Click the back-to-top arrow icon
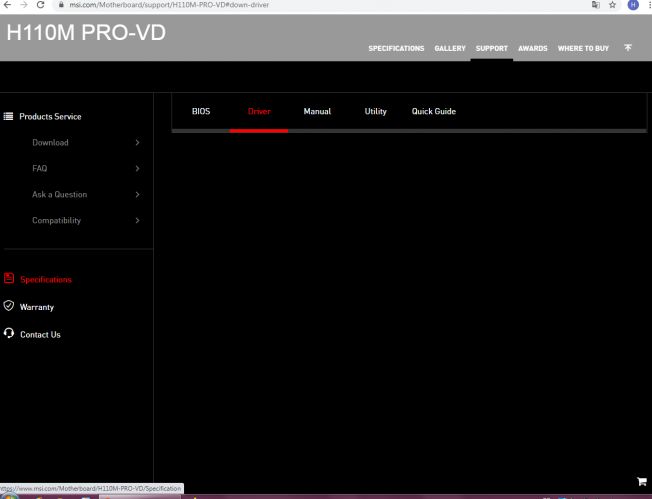The height and width of the screenshot is (499, 652). pyautogui.click(x=628, y=47)
